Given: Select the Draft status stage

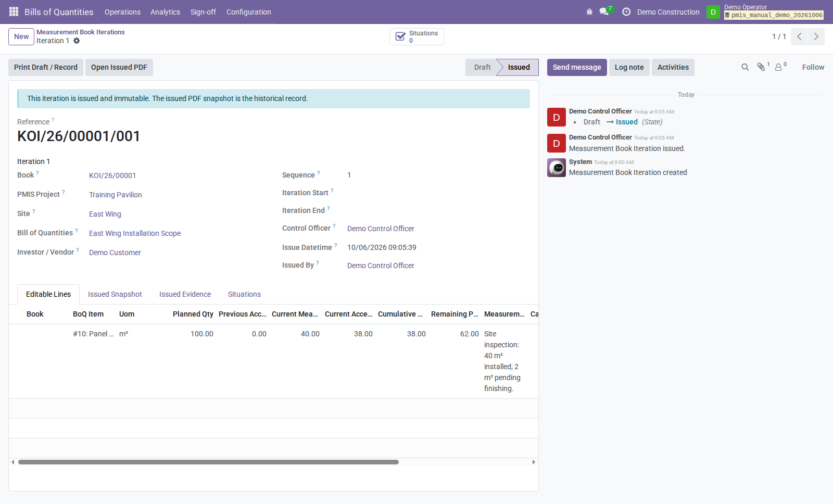Looking at the screenshot, I should point(482,67).
